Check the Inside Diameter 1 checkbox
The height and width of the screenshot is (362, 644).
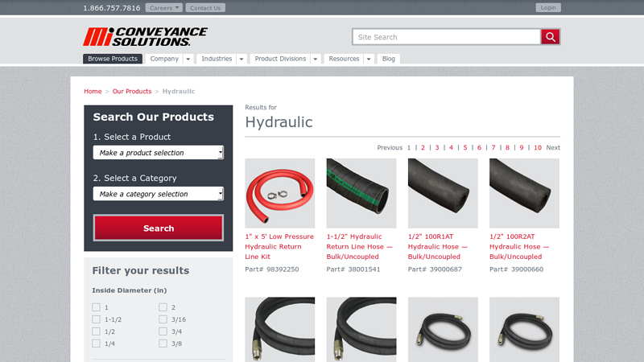96,307
